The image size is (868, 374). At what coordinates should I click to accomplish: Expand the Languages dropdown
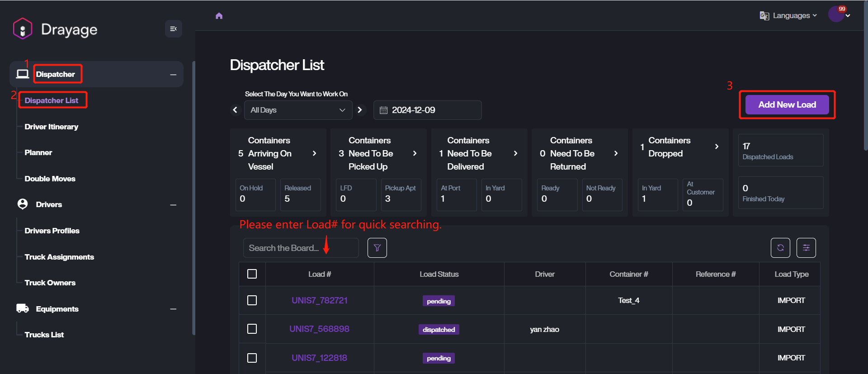[x=788, y=16]
